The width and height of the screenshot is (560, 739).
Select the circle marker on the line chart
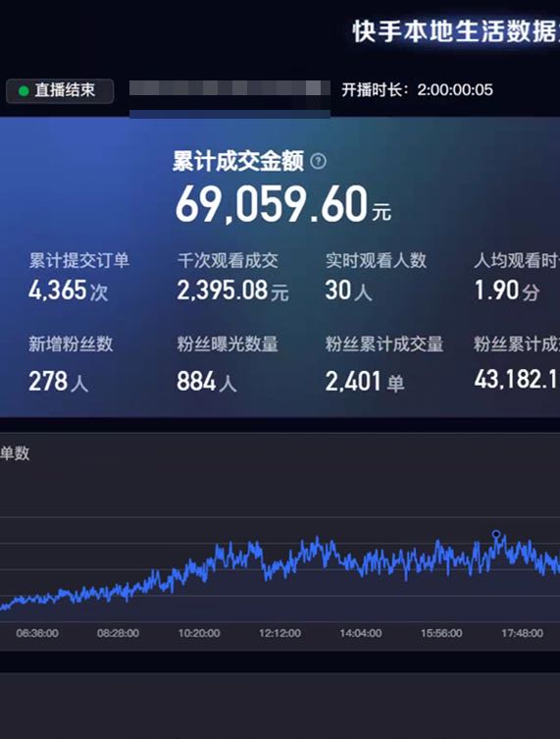(x=496, y=534)
